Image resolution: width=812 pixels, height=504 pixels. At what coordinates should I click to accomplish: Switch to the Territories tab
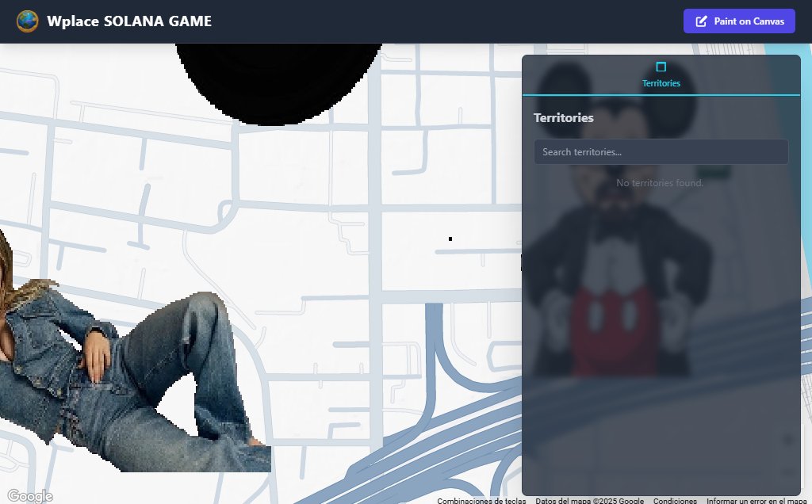(x=661, y=75)
